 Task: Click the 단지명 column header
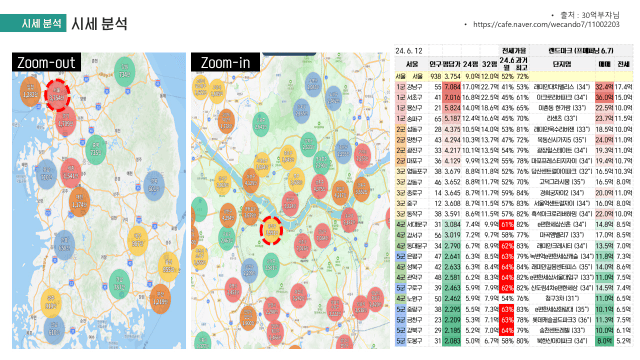click(562, 64)
